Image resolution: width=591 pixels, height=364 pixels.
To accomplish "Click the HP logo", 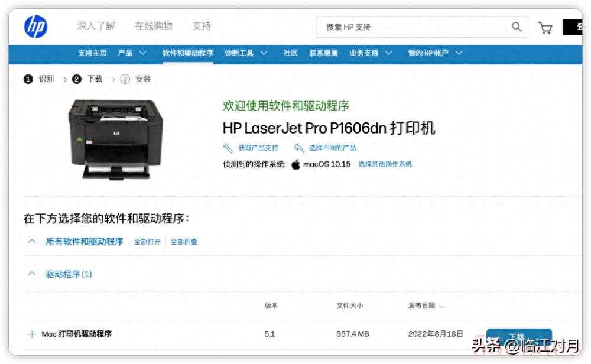I will [x=35, y=27].
